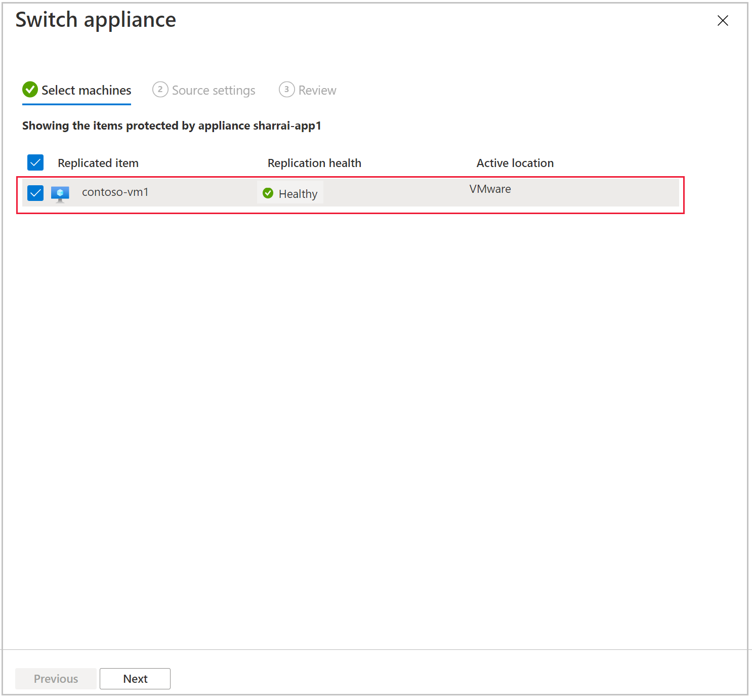Click the Healthy replication status text
This screenshot has width=752, height=700.
[298, 194]
